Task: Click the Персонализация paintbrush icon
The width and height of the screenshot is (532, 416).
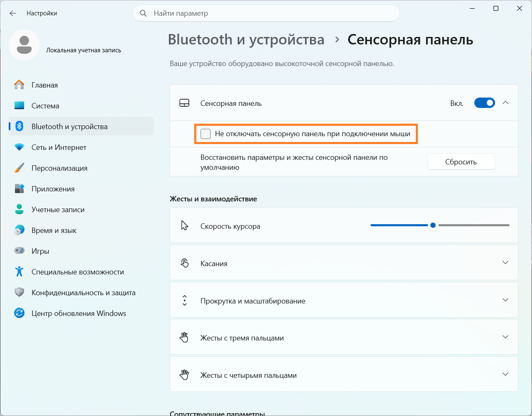Action: [x=19, y=168]
